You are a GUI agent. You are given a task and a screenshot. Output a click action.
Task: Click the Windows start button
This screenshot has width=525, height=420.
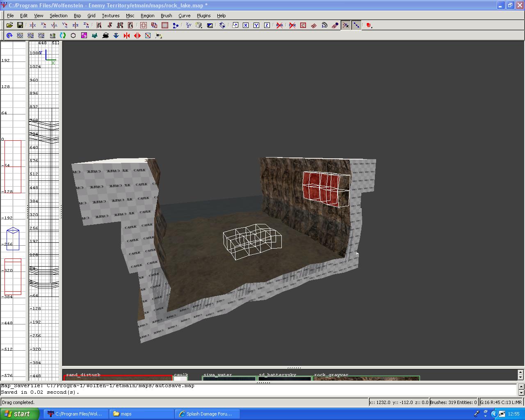pyautogui.click(x=20, y=414)
